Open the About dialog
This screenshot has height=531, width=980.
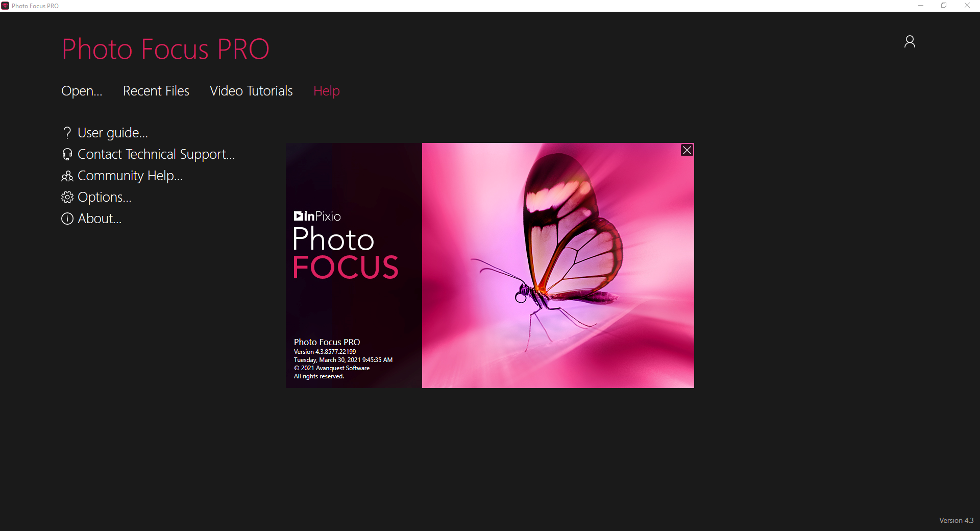point(99,219)
